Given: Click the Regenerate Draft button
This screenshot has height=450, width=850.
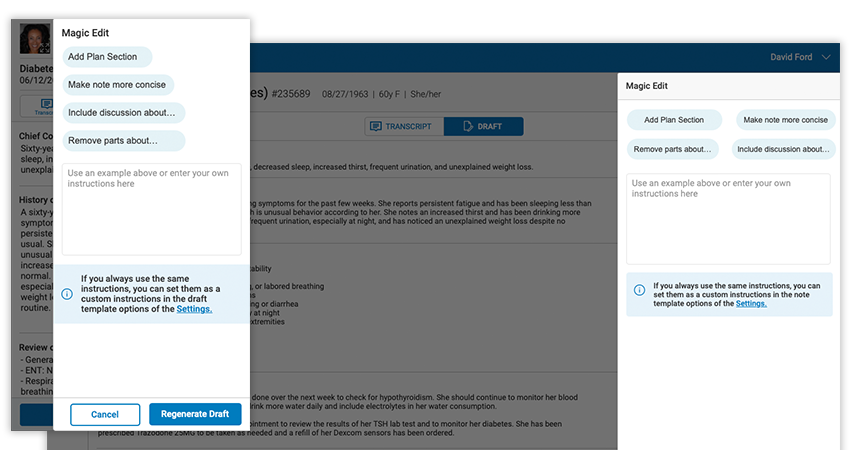Looking at the screenshot, I should click(195, 414).
